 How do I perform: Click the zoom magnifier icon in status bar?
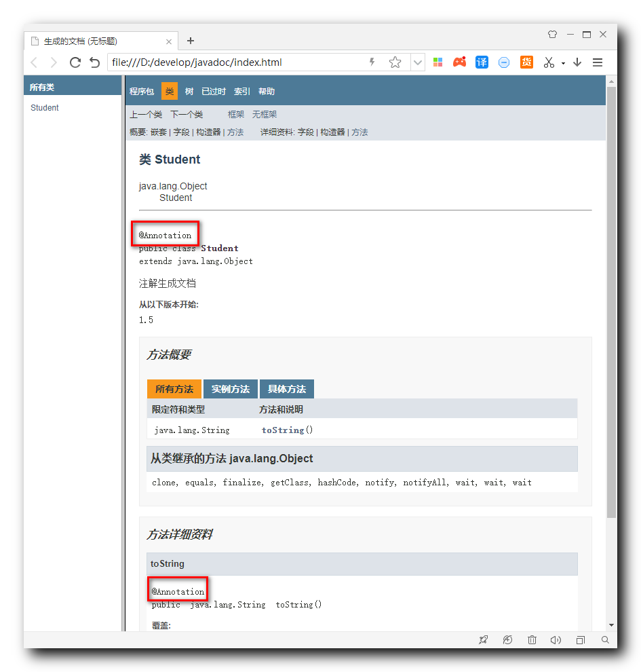tap(605, 640)
